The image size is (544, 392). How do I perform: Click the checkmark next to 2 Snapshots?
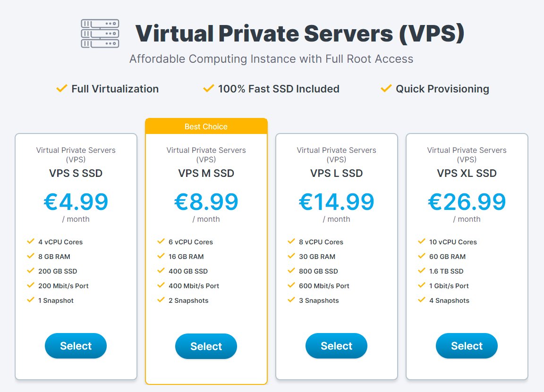(x=161, y=300)
